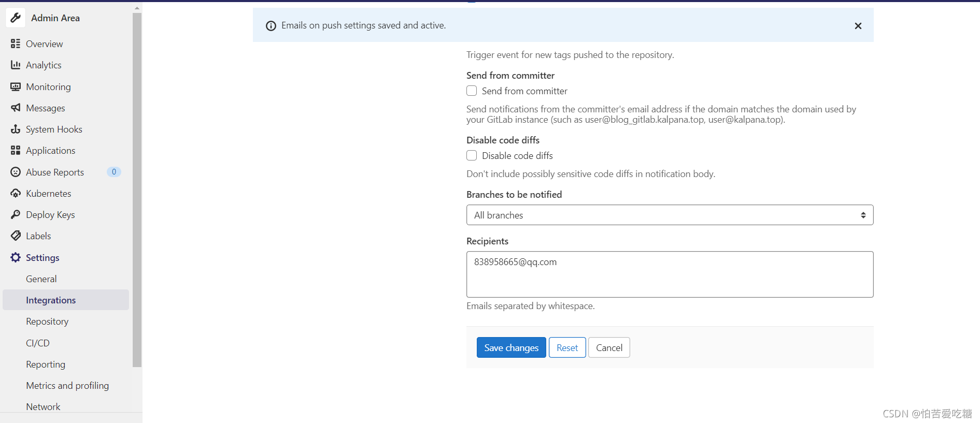Click the "Emails separated by whitespace." hint
Screen dimensions: 980x423
click(x=531, y=306)
